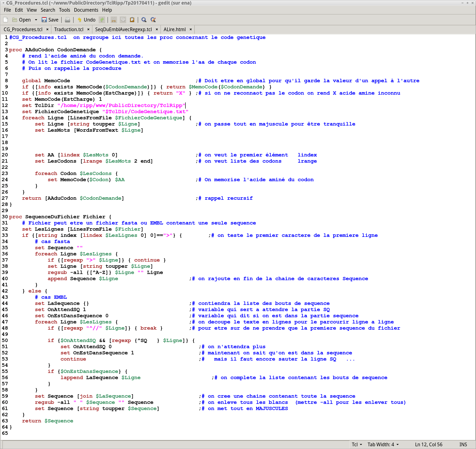Open the Tcl language selector
Viewport: 476px width, 449px height.
357,445
